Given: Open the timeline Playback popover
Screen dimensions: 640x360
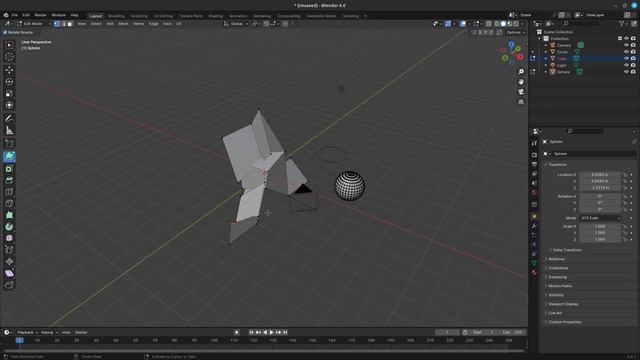Looking at the screenshot, I should click(27, 332).
